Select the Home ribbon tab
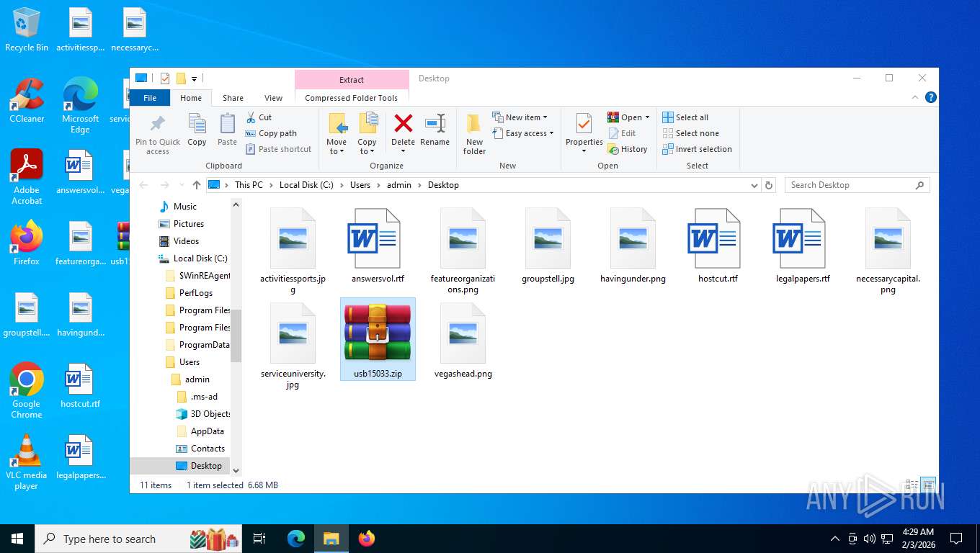Screen dimensions: 980x553 point(191,98)
